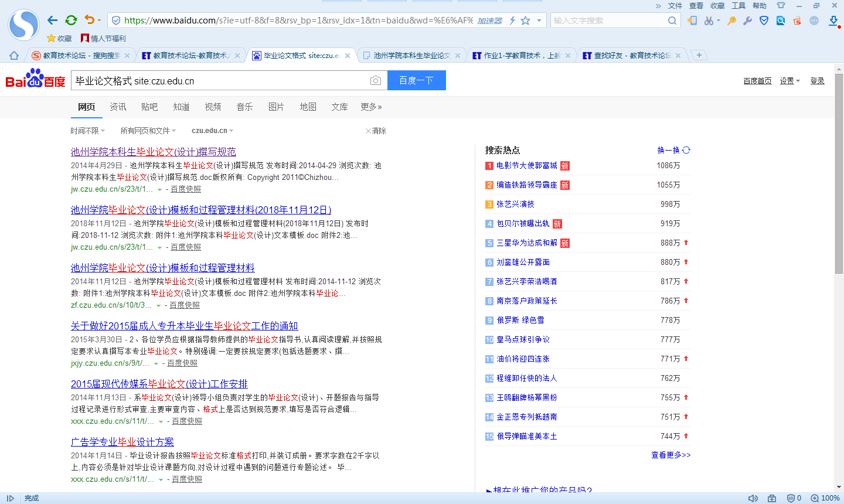This screenshot has height=504, width=844.
Task: Expand the arrow beside zf.czu.edu.cn result URL
Action: point(158,305)
